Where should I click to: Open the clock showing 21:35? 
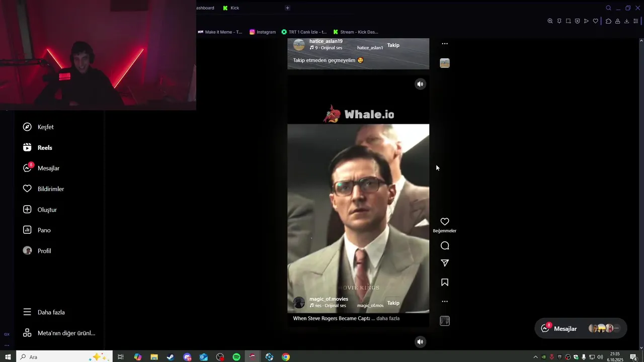(615, 356)
